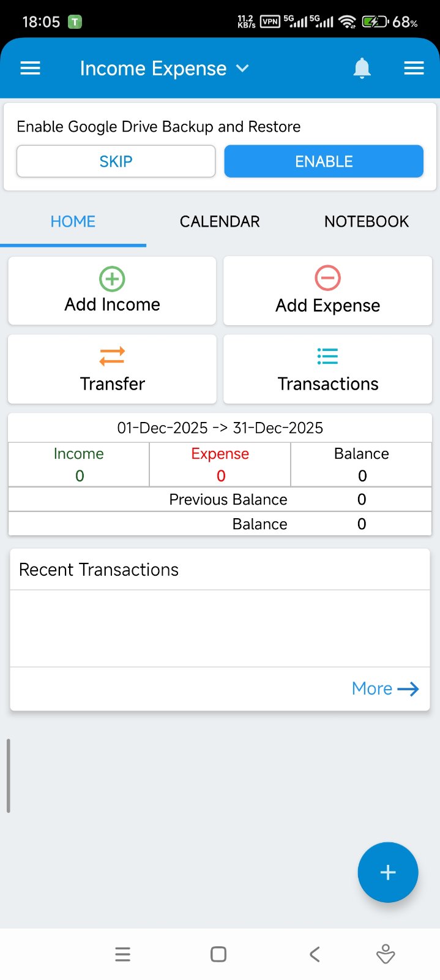440x980 pixels.
Task: Tap the notification bell icon
Action: [x=362, y=68]
